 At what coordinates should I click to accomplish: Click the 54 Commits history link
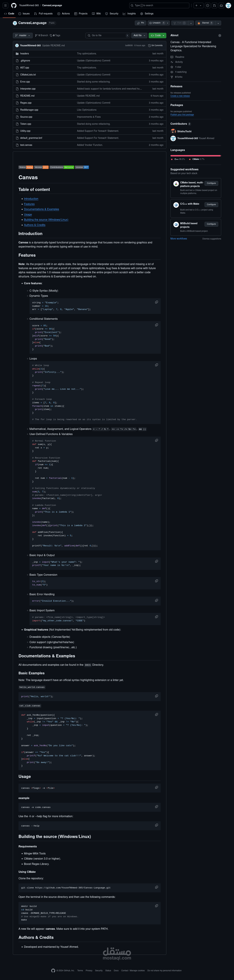click(x=155, y=45)
